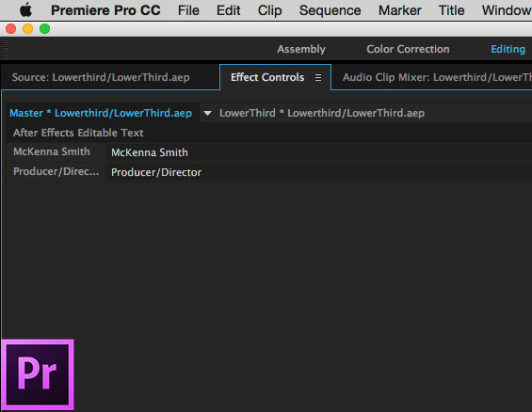Switch to the Editing workspace
The width and height of the screenshot is (532, 412).
click(508, 49)
